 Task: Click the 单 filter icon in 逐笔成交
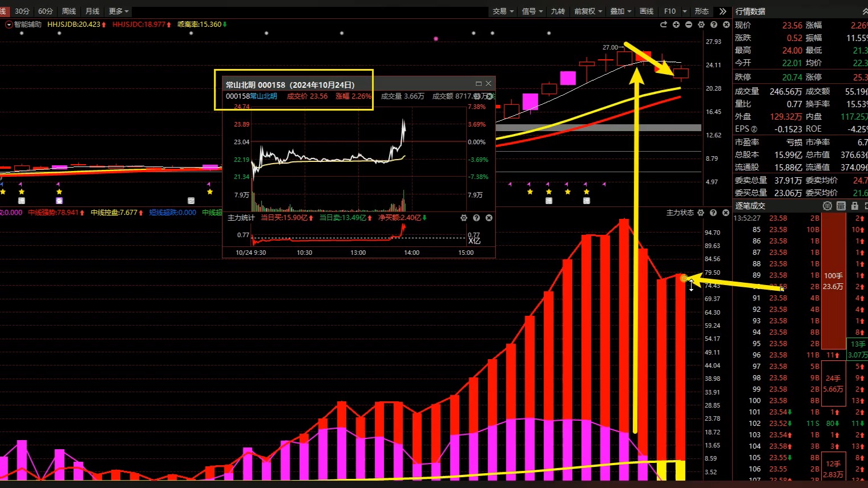coord(827,206)
